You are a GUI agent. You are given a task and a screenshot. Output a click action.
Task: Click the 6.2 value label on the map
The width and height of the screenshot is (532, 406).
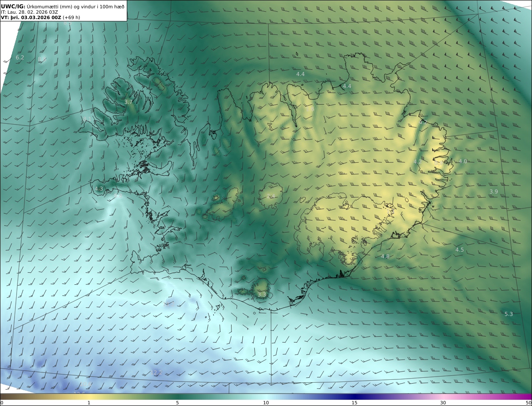tap(20, 58)
